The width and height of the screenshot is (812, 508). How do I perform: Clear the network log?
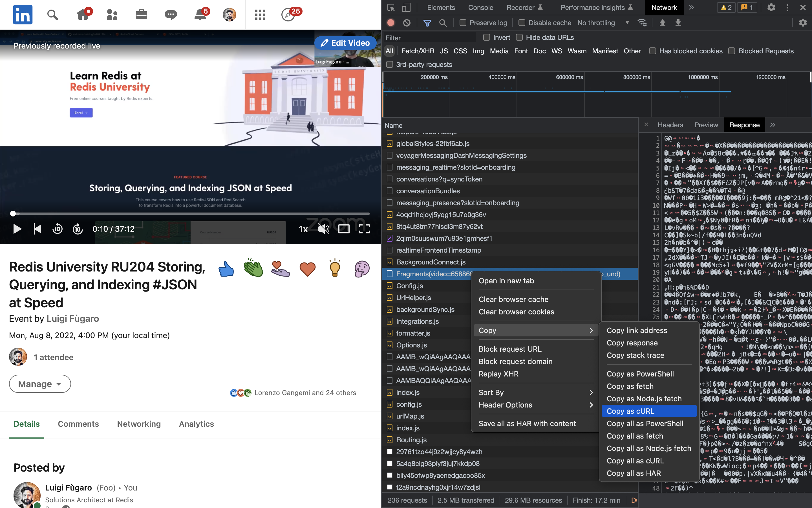(407, 23)
